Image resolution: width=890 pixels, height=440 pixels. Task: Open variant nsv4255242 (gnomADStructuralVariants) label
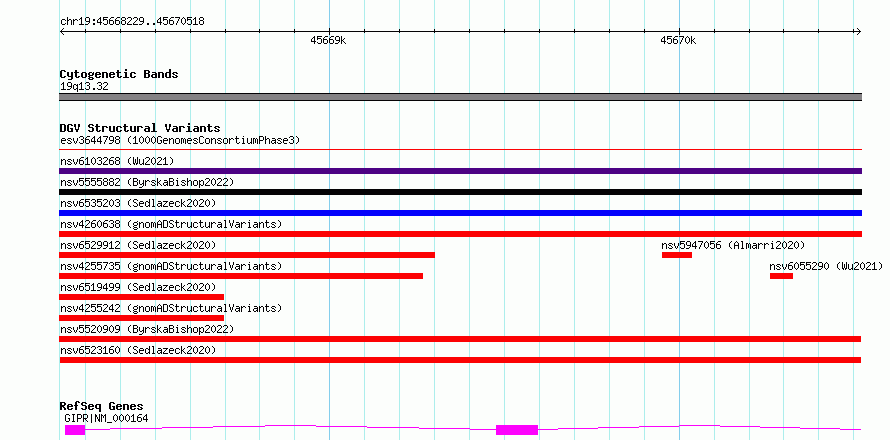point(171,308)
